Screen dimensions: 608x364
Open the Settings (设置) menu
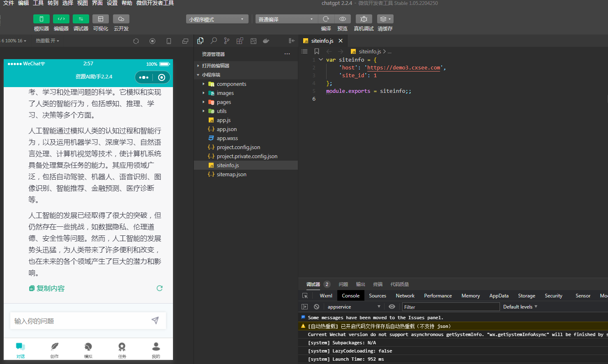pos(112,3)
